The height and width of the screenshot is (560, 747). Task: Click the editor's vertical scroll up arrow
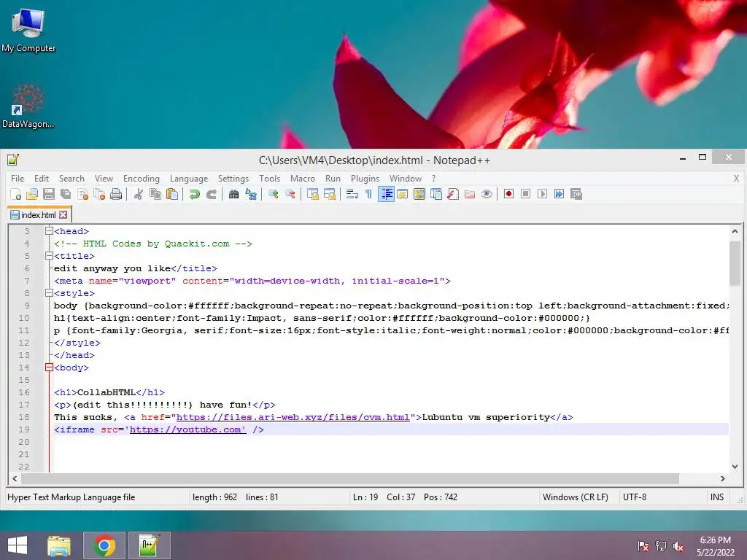pyautogui.click(x=735, y=232)
